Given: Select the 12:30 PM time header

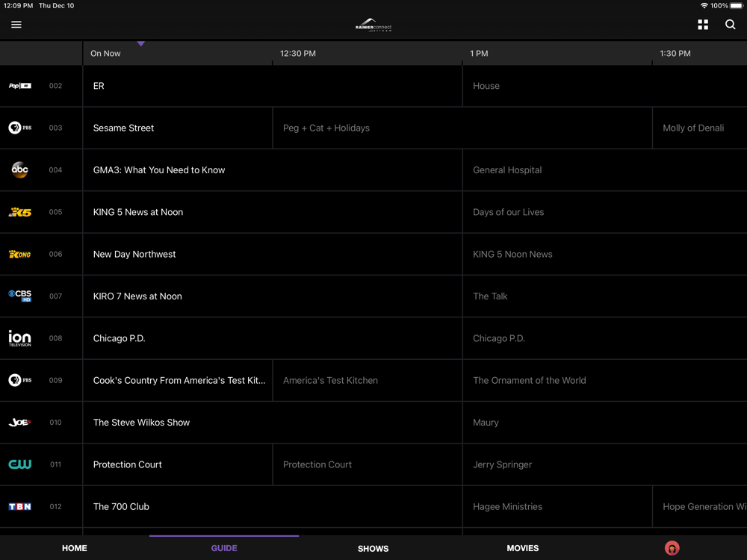Looking at the screenshot, I should coord(298,53).
